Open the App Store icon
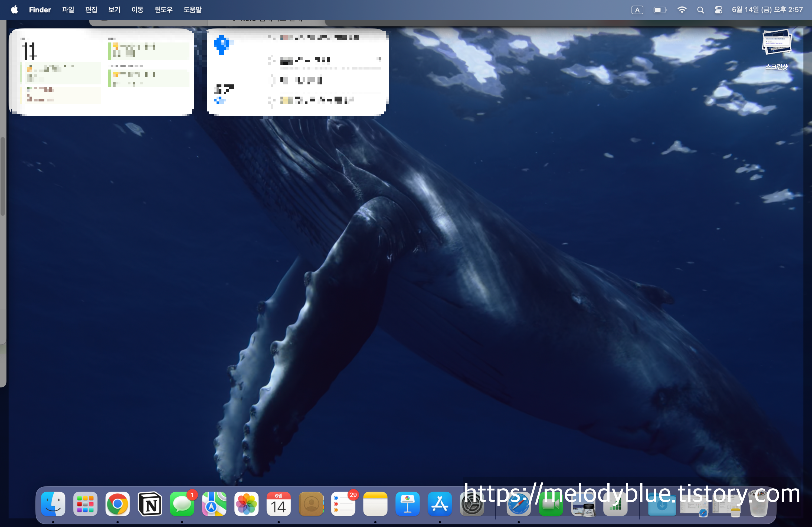Screen dimensions: 812x527 coord(440,504)
